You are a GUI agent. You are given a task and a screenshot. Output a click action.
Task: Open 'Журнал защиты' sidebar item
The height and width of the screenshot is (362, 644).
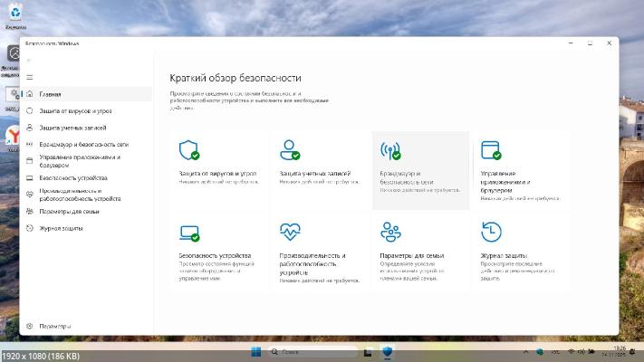pos(62,228)
